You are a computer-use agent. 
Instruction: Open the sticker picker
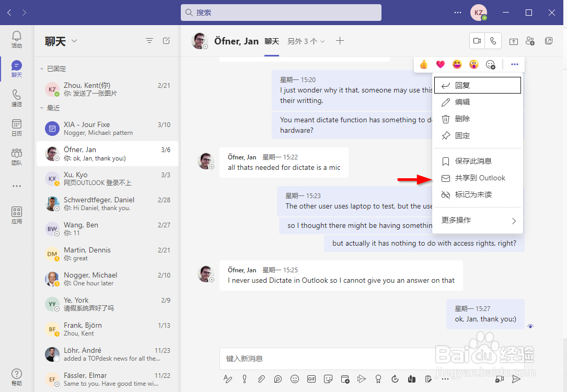(328, 378)
